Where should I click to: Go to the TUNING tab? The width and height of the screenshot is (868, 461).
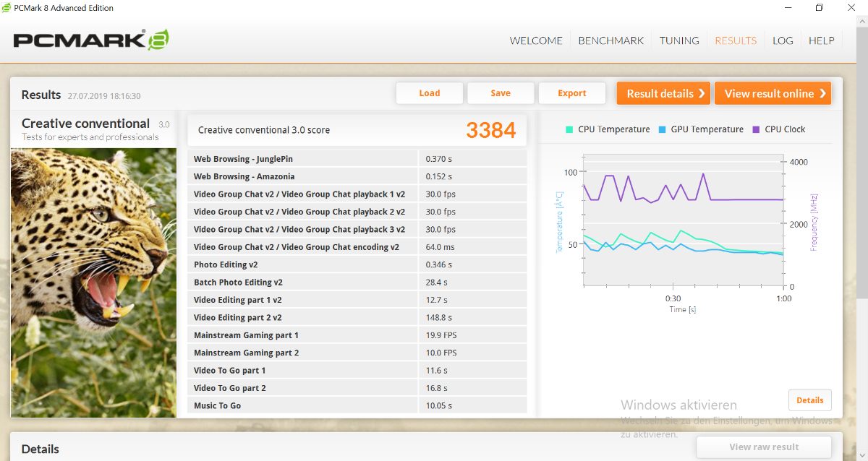click(x=679, y=40)
